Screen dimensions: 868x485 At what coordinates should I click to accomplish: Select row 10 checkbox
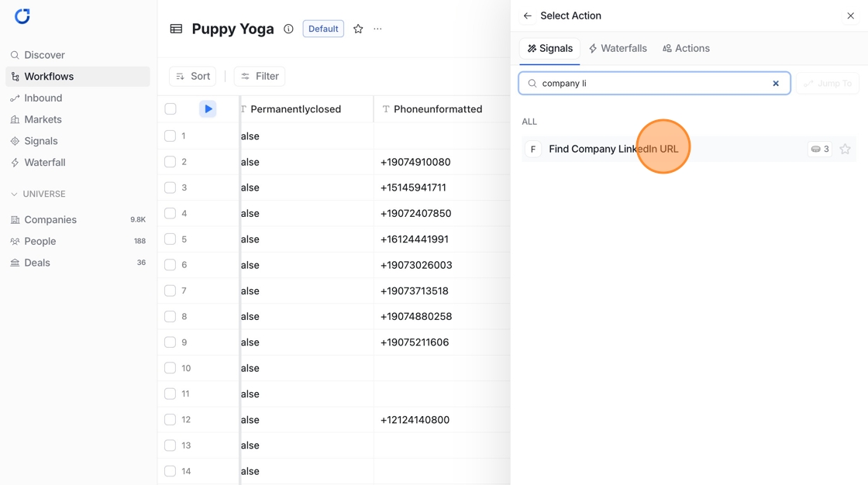click(x=170, y=368)
